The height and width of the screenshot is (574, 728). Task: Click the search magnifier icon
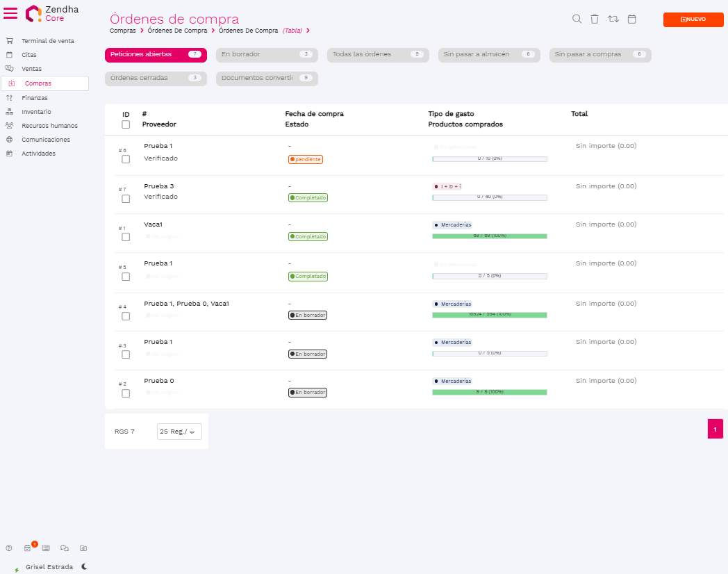tap(577, 19)
